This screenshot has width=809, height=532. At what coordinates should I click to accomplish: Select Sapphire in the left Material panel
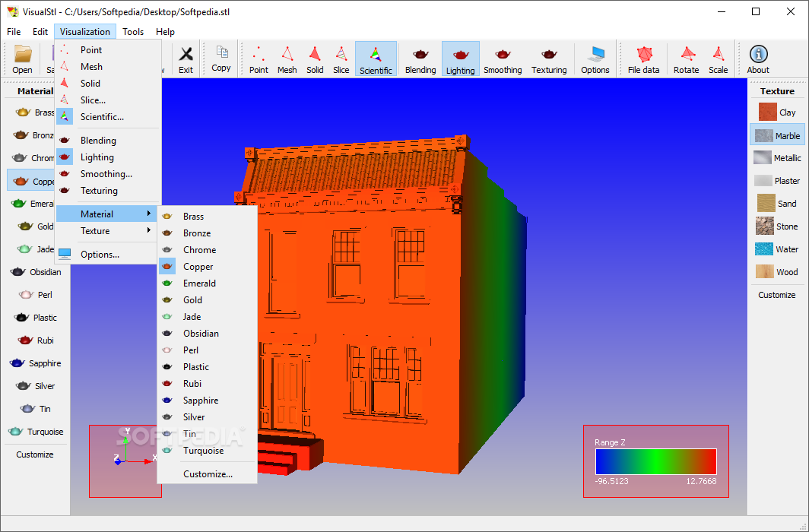[36, 363]
